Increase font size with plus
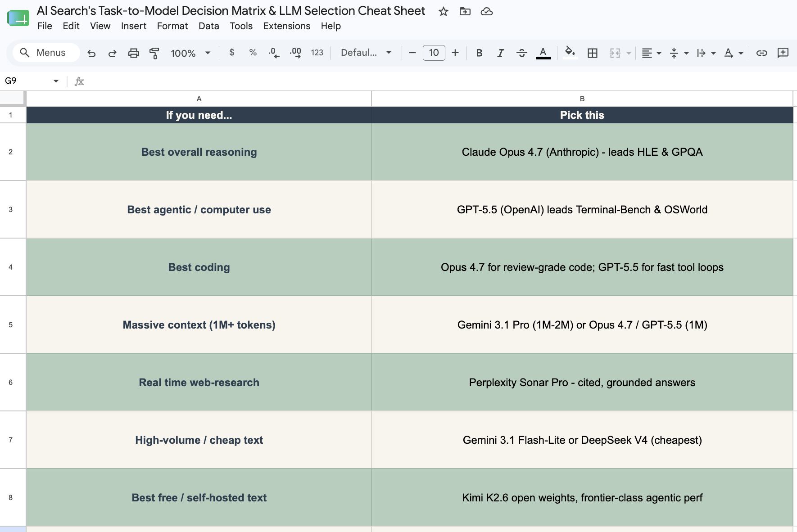This screenshot has width=797, height=532. click(x=455, y=53)
